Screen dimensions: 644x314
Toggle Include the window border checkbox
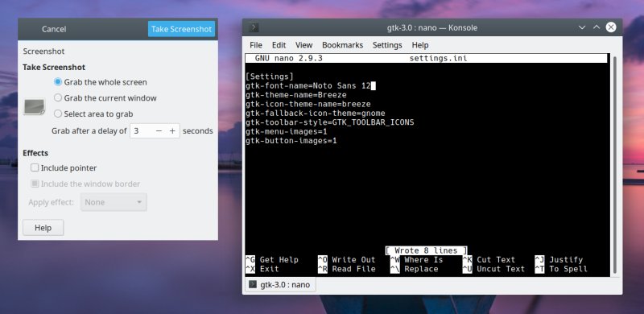point(85,184)
